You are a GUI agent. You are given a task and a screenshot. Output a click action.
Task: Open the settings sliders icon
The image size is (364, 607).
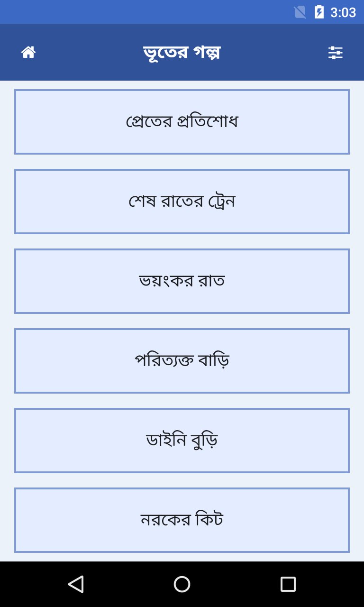[336, 52]
